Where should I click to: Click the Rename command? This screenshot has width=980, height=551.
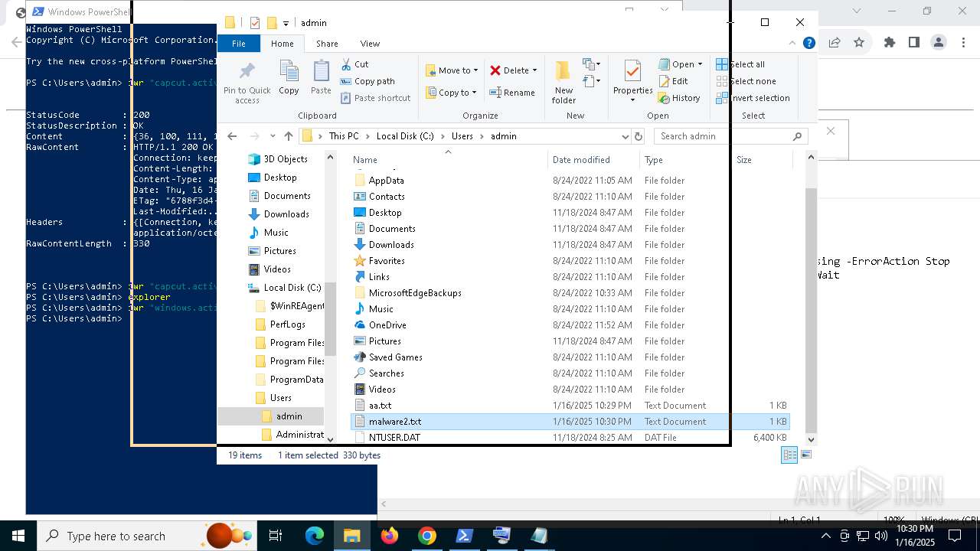[512, 93]
